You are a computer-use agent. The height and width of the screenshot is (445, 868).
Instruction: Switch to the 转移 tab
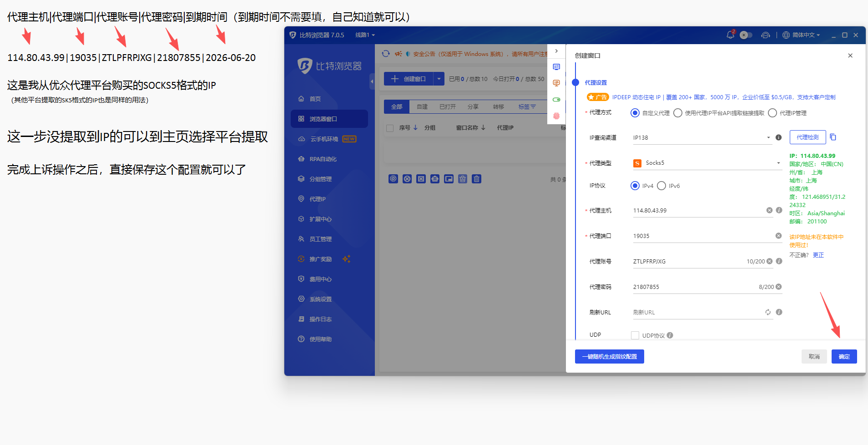click(499, 106)
